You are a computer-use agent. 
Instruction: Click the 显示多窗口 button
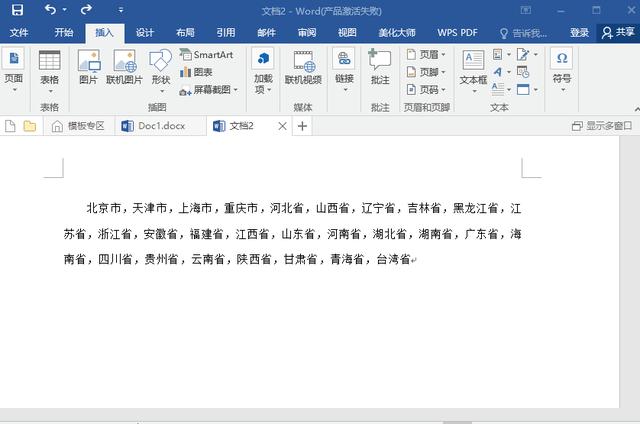[x=602, y=126]
